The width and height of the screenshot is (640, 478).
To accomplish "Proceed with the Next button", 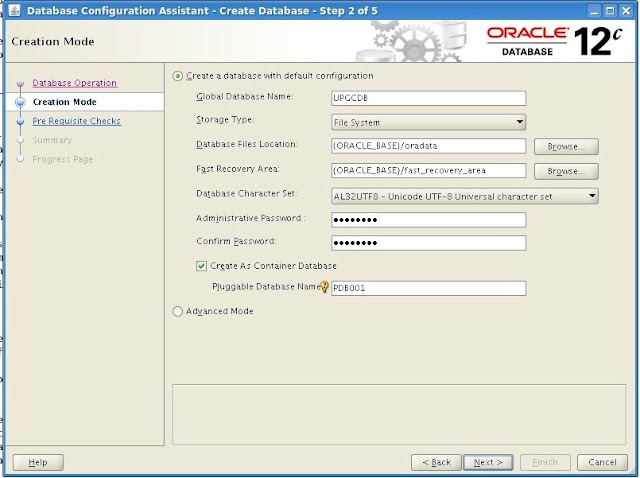I will point(488,462).
